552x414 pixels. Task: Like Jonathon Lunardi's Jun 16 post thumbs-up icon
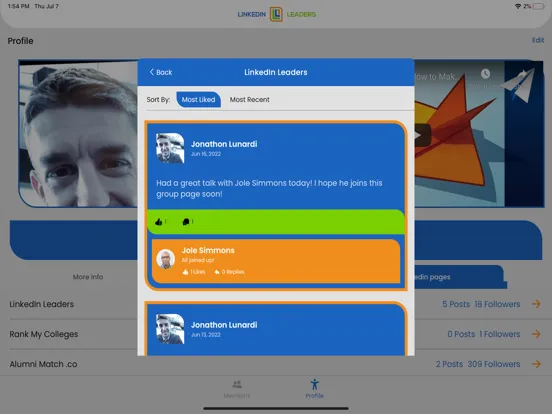(x=158, y=222)
